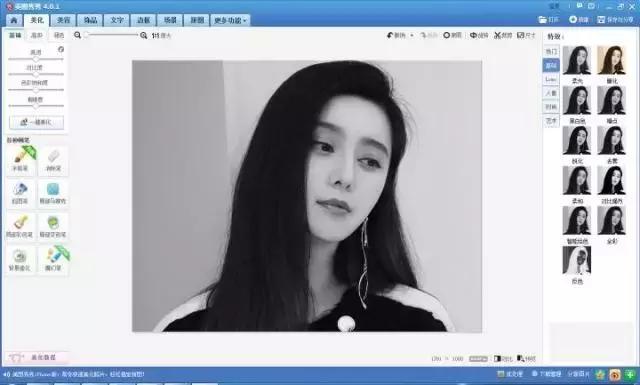
Task: Select the 热门 (Hot) effects category
Action: point(551,51)
